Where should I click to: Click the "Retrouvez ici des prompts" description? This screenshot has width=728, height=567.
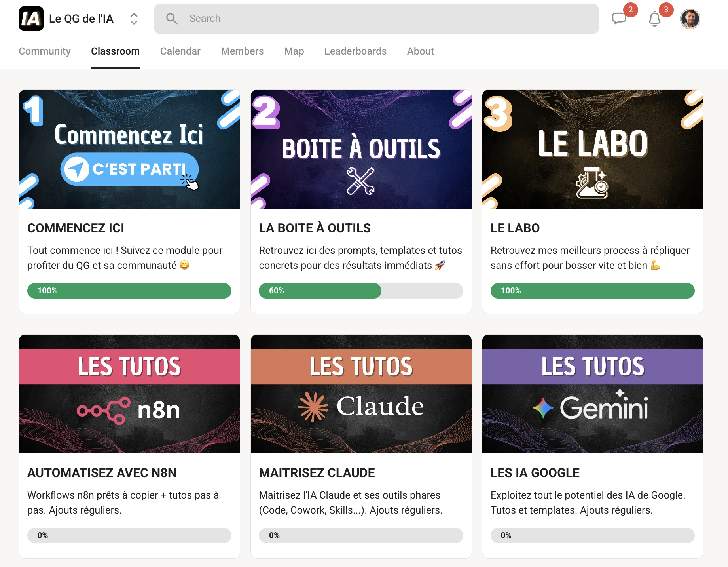click(360, 258)
